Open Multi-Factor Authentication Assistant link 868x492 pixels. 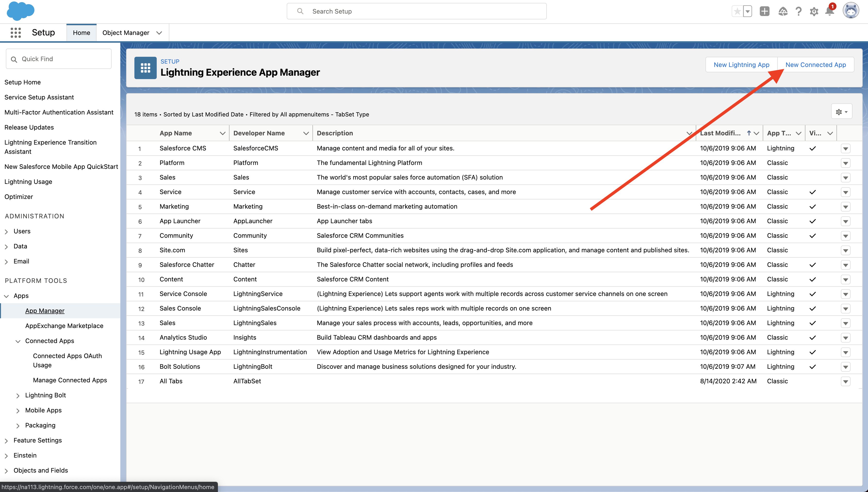[x=59, y=112]
